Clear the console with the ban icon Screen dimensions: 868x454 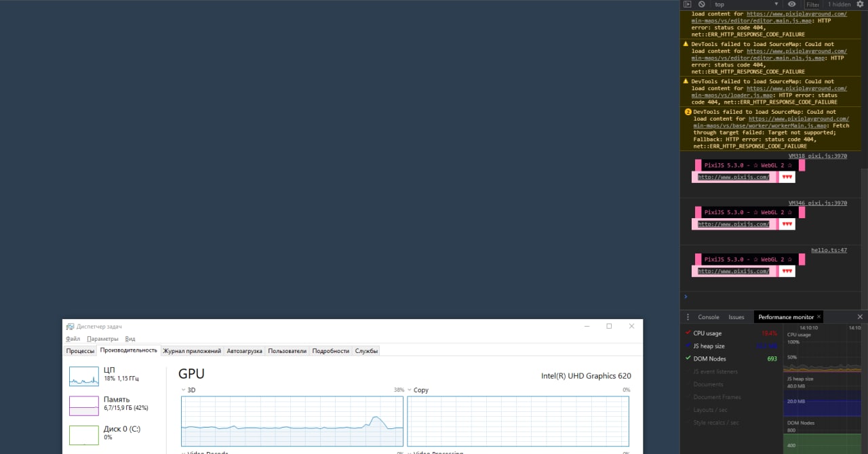pyautogui.click(x=702, y=4)
